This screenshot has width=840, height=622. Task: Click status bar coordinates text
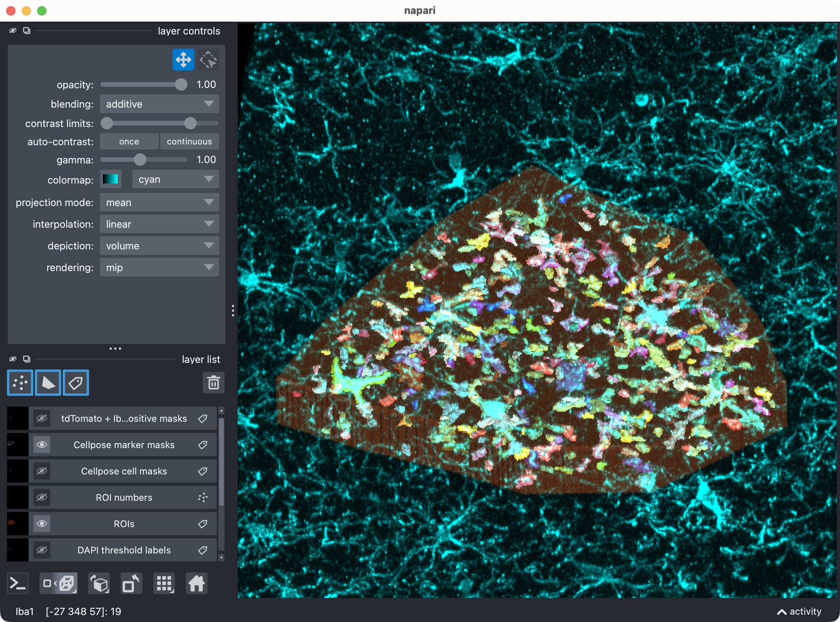83,612
